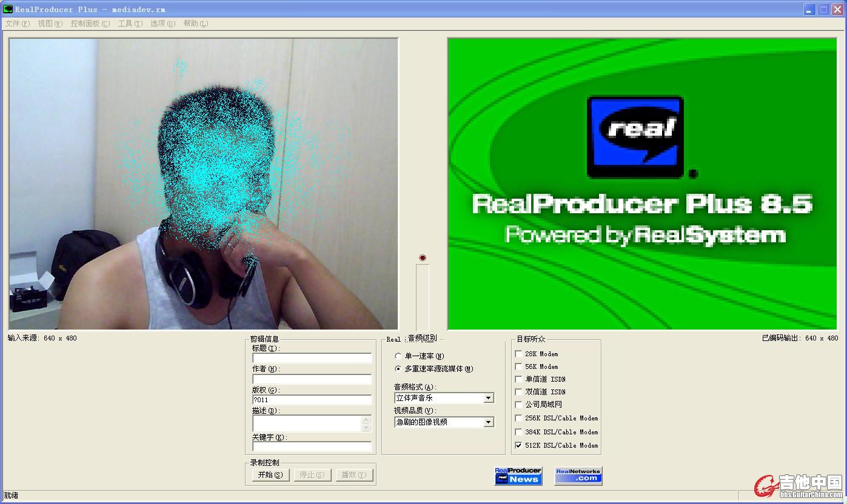Click the red audio level indicator
Screen dimensions: 847x504
(x=423, y=258)
